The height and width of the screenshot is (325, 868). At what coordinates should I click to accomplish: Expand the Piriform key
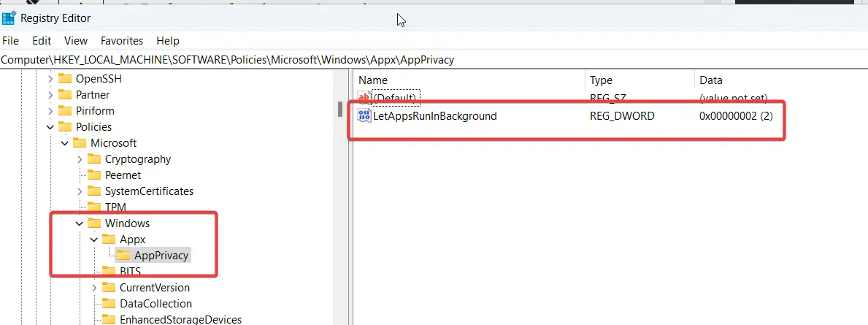click(50, 111)
